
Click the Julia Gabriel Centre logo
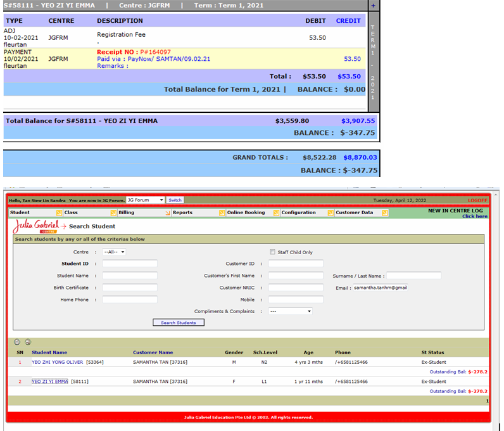pyautogui.click(x=36, y=226)
